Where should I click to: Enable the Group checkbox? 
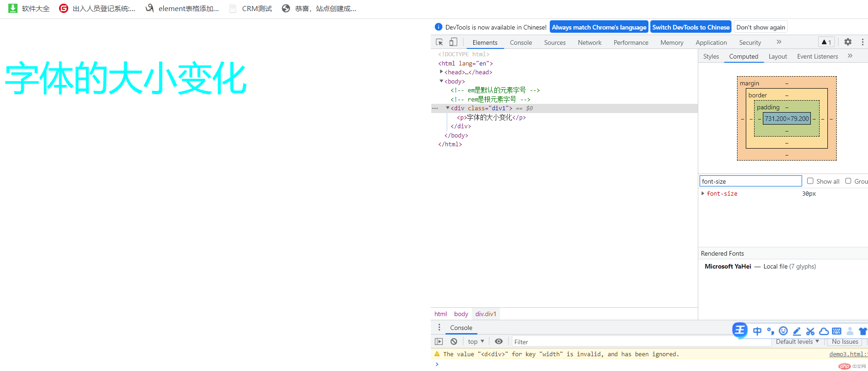coord(848,181)
